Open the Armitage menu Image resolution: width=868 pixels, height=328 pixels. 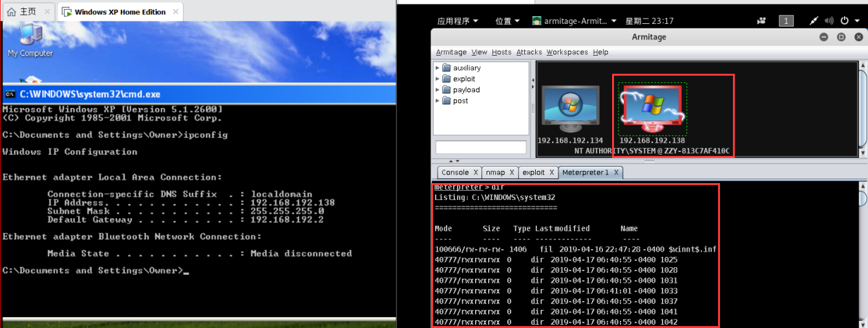[451, 52]
